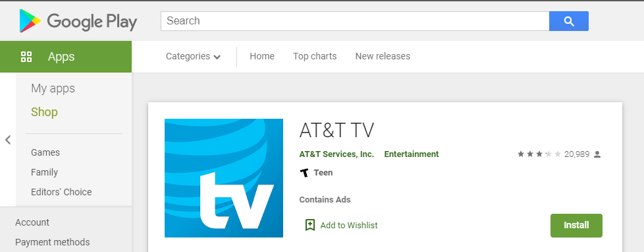Open the Top charts tab
This screenshot has height=252, width=644.
[315, 57]
